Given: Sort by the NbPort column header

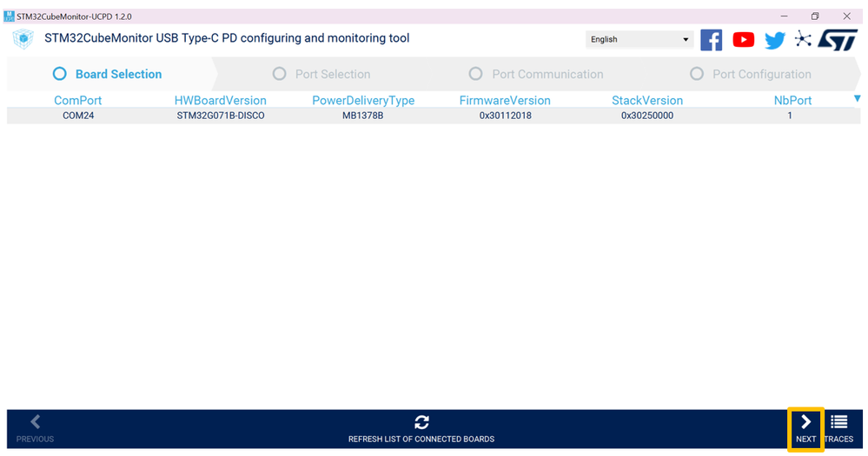Looking at the screenshot, I should [x=792, y=100].
